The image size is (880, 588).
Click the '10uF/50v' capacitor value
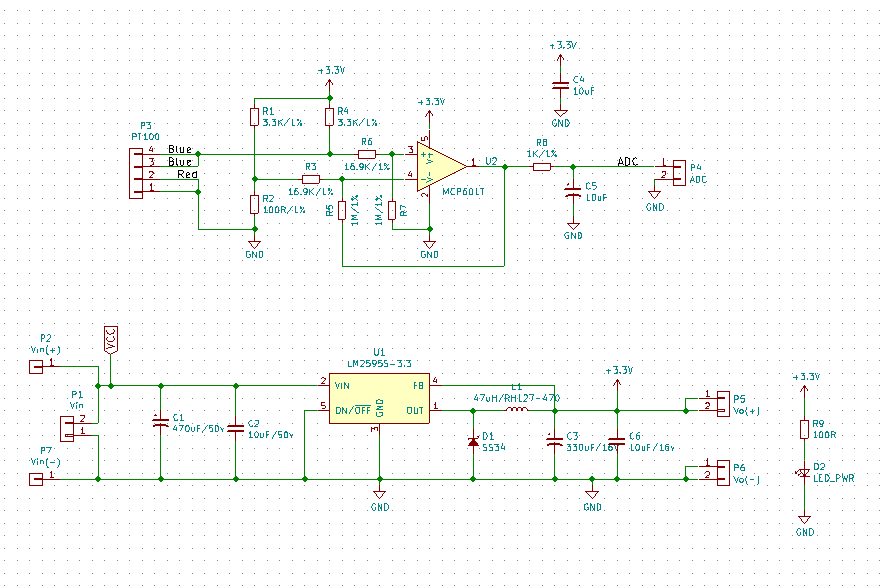coord(271,435)
